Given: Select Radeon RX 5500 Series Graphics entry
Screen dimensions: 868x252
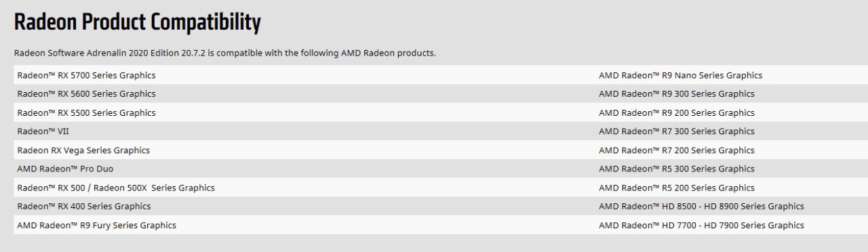Looking at the screenshot, I should click(x=86, y=112).
